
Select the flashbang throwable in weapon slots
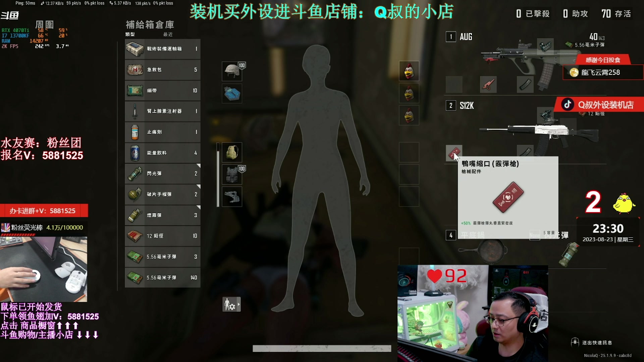[x=569, y=255]
